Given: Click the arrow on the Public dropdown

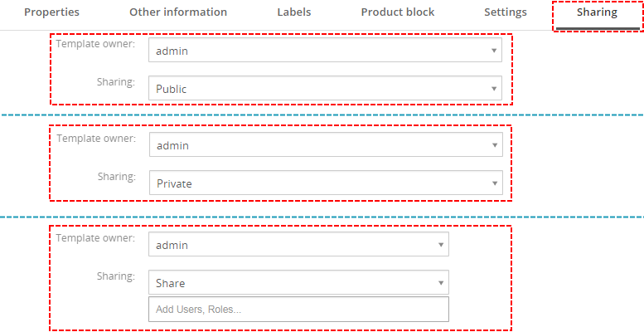Looking at the screenshot, I should (x=494, y=88).
